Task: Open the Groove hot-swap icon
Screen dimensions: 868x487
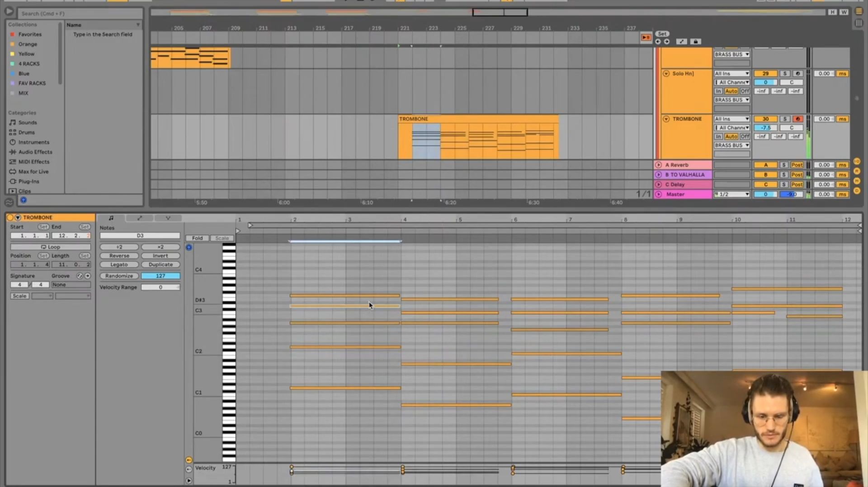Action: 80,276
